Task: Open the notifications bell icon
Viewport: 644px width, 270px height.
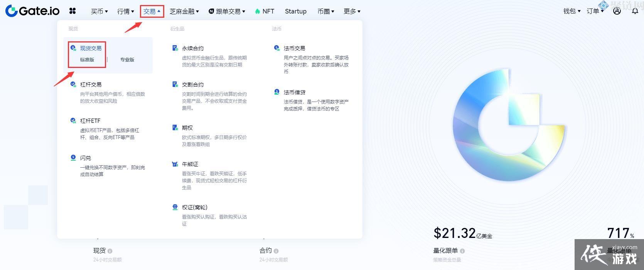Action: point(635,11)
